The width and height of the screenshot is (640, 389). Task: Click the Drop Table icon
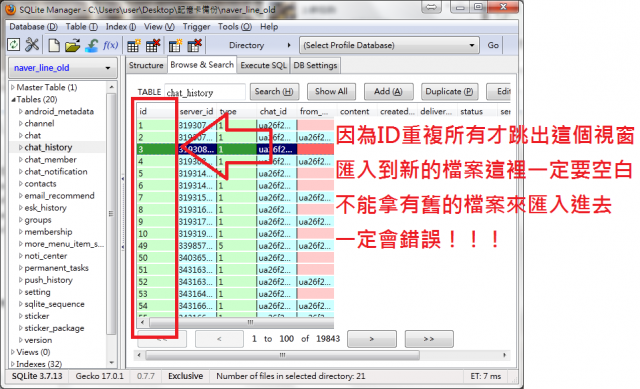pos(153,45)
